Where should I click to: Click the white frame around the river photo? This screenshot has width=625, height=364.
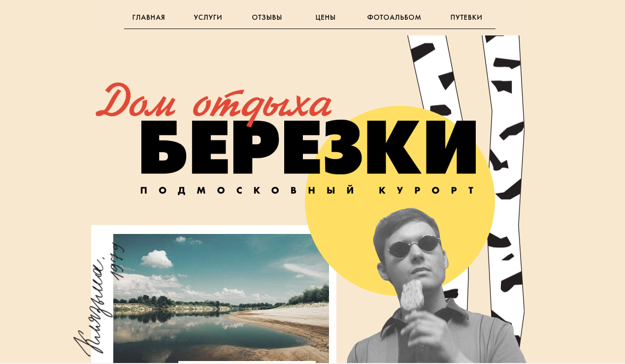[214, 229]
